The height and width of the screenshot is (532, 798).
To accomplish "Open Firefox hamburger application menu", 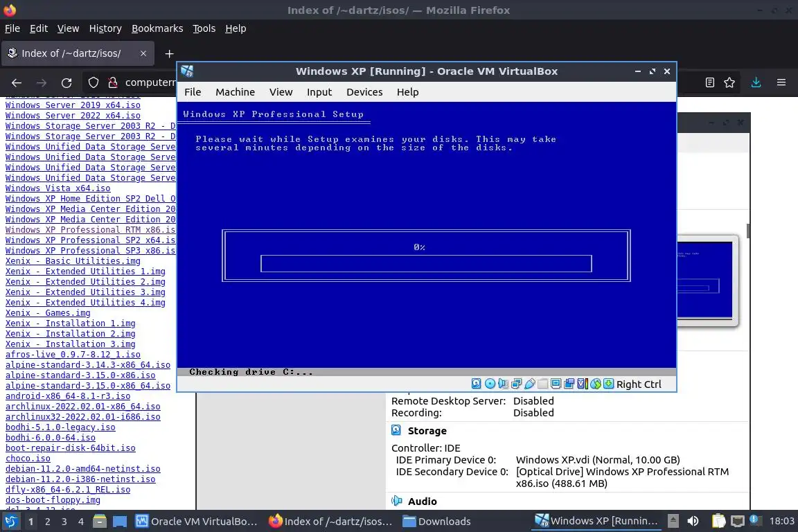I will pos(781,82).
